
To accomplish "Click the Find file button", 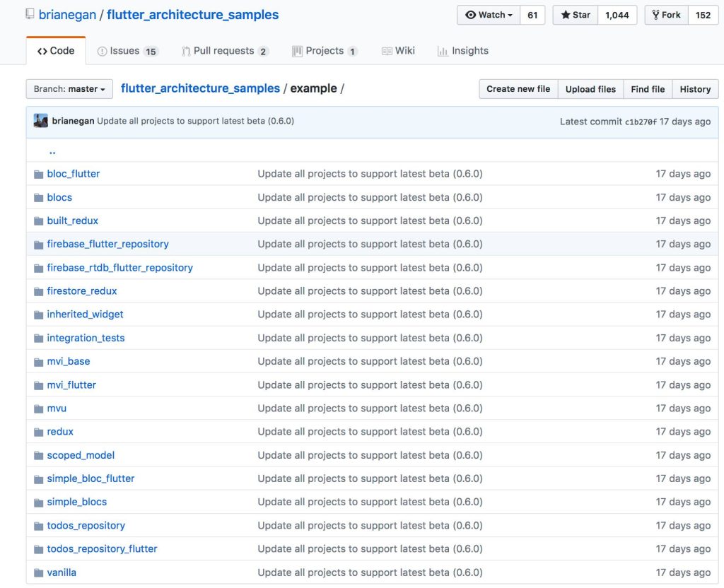I will coord(648,89).
